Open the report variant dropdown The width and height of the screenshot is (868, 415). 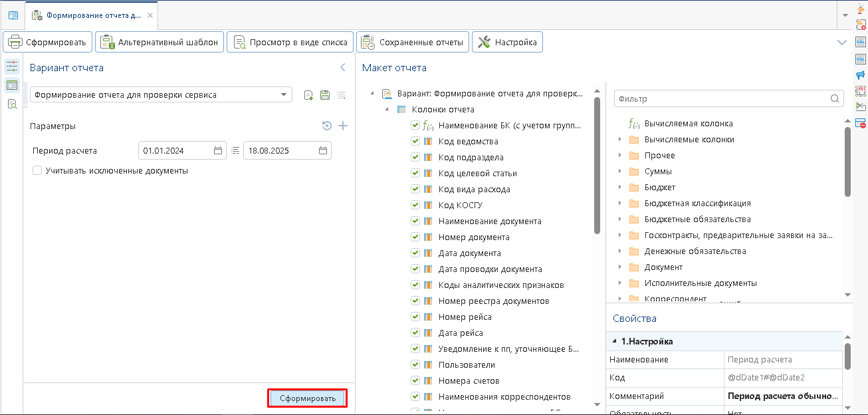(x=284, y=94)
